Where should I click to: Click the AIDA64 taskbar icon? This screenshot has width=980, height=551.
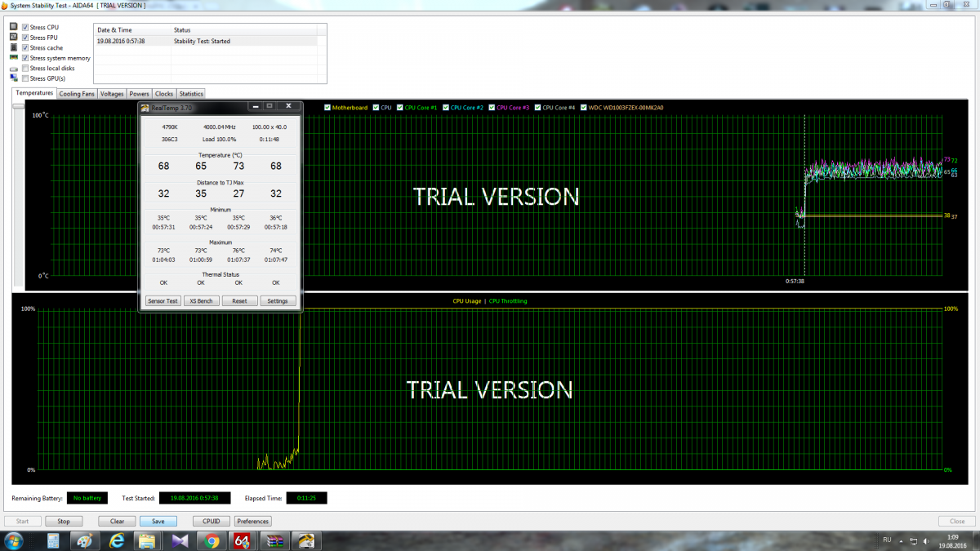coord(243,540)
